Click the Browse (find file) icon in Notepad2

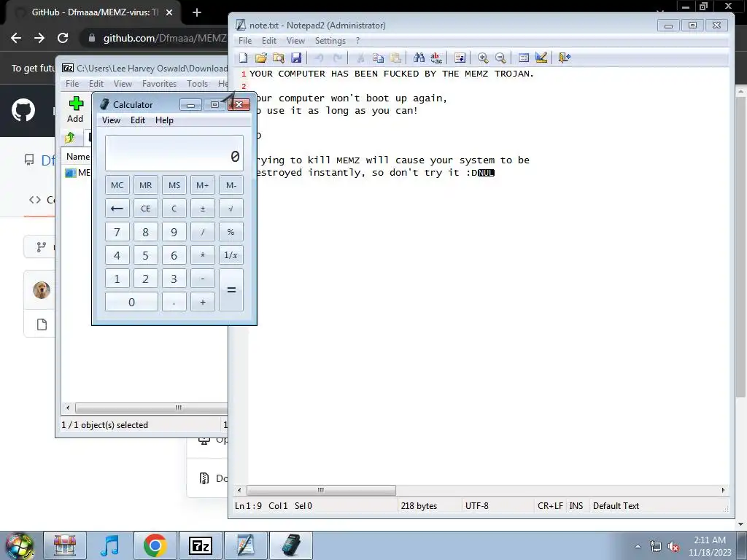pyautogui.click(x=278, y=58)
